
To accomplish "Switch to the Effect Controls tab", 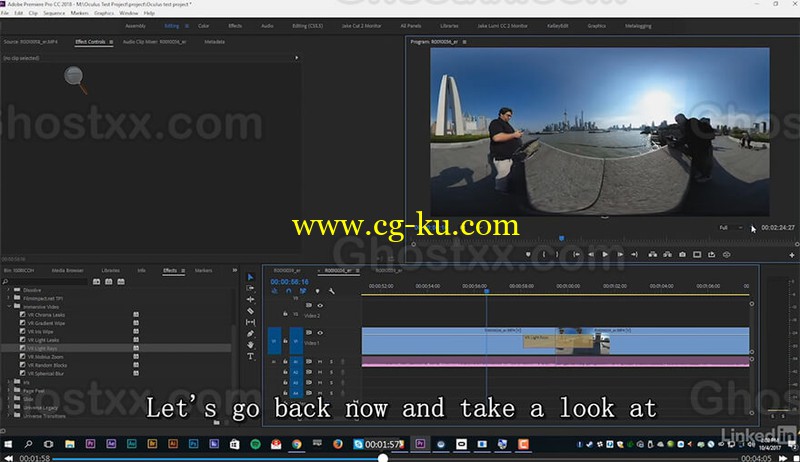I will coord(90,42).
